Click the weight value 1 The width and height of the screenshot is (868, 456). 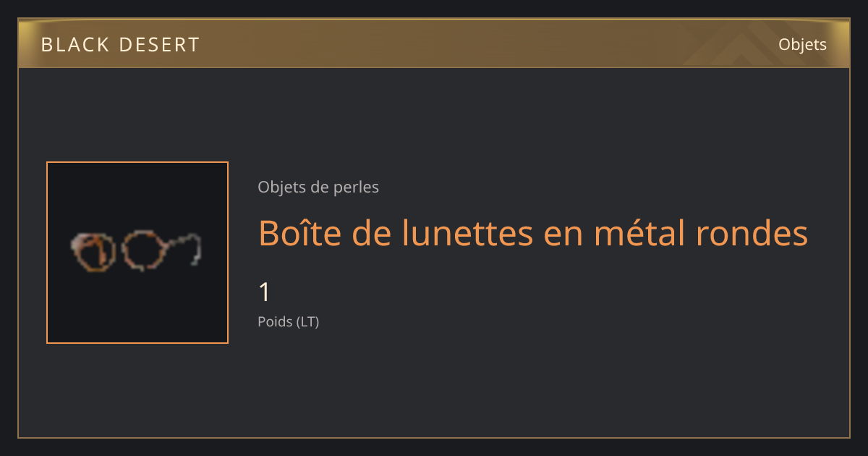click(x=265, y=292)
